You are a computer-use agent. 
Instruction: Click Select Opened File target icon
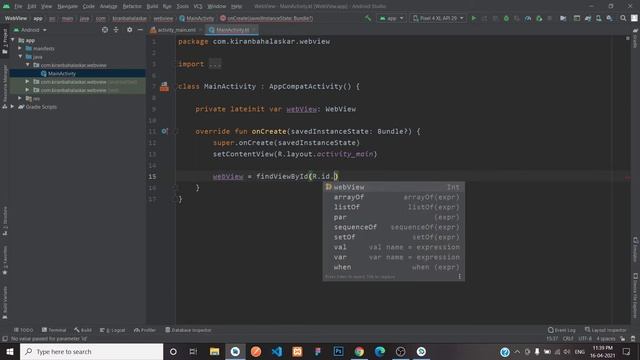point(105,30)
